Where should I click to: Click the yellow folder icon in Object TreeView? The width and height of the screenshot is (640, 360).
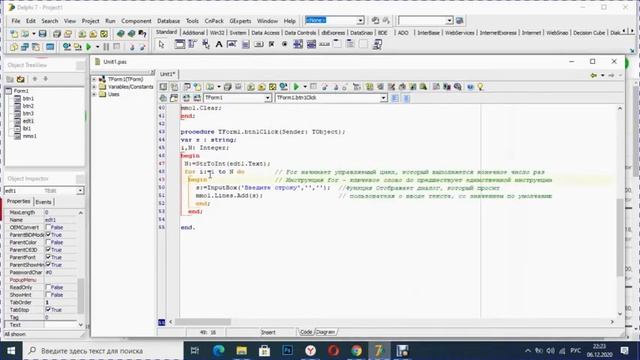click(x=20, y=79)
